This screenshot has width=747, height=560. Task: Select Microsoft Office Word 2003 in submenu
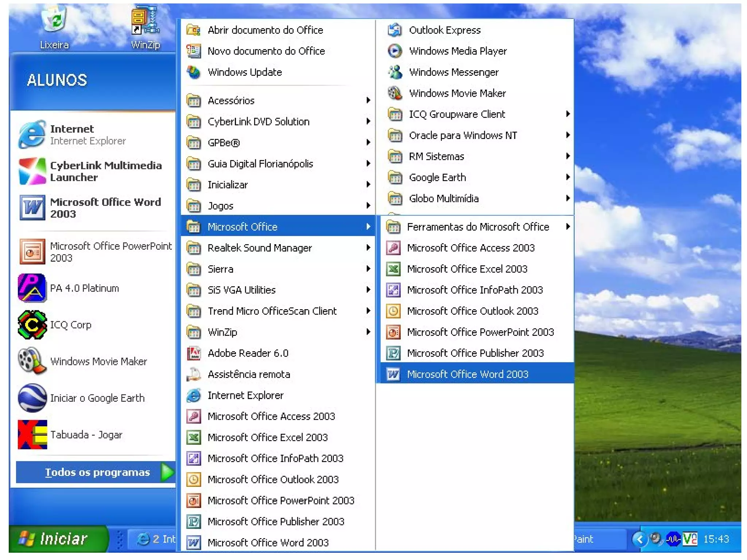coord(468,374)
